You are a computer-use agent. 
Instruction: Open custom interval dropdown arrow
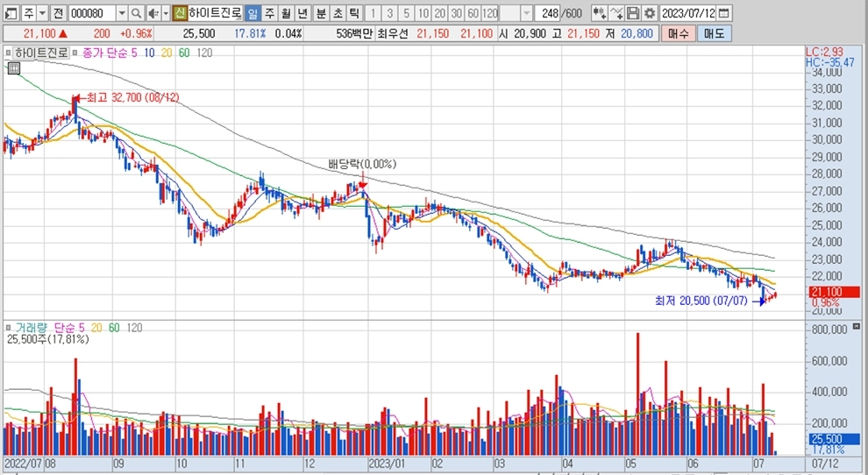click(x=526, y=13)
